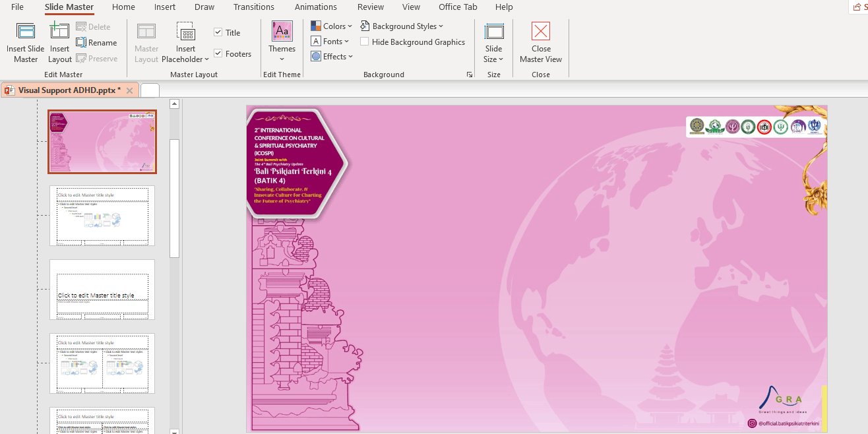Click the PowerPoint file icon on document tab
The width and height of the screenshot is (868, 434).
point(9,90)
